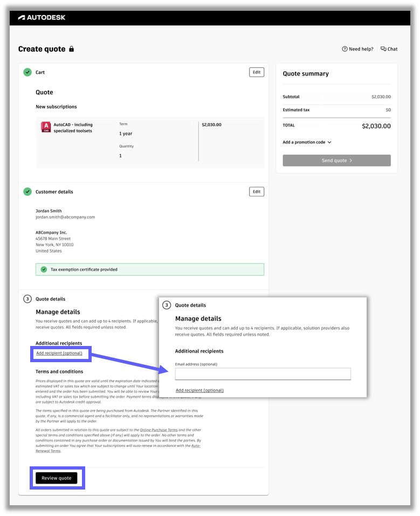Click Add recipient (optional) link under Additional recipients
The width and height of the screenshot is (420, 516).
[59, 353]
